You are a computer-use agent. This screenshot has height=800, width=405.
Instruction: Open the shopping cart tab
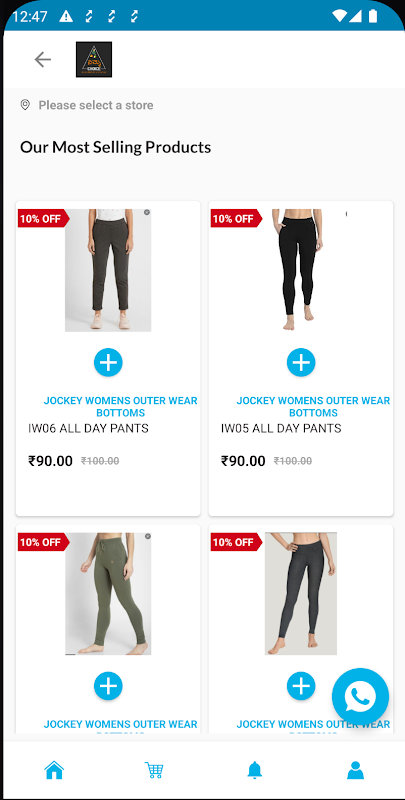(154, 769)
